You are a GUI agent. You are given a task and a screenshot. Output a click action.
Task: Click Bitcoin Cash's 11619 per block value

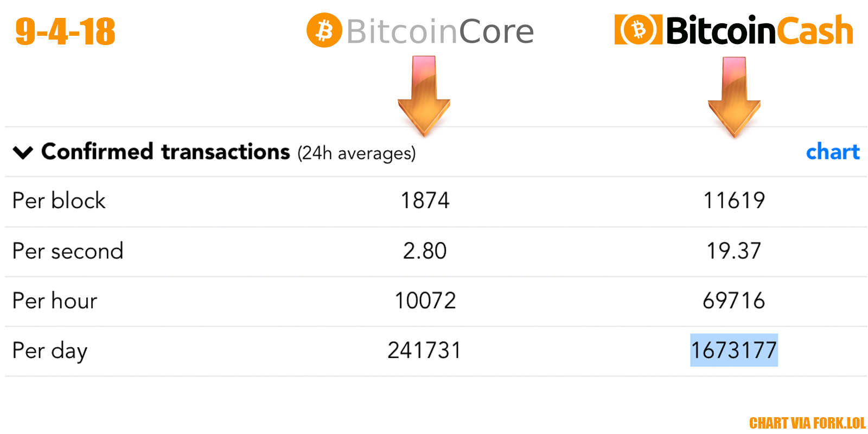tap(733, 201)
